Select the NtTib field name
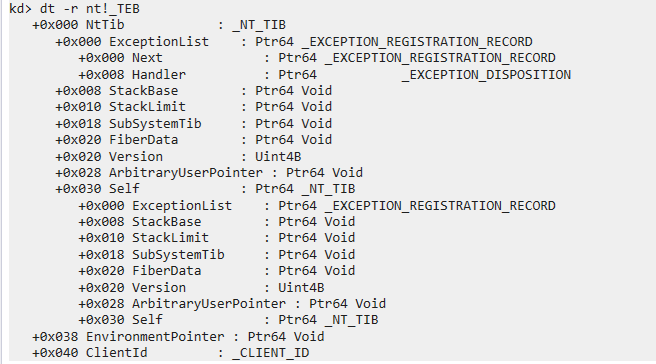The image size is (656, 364). coord(105,25)
